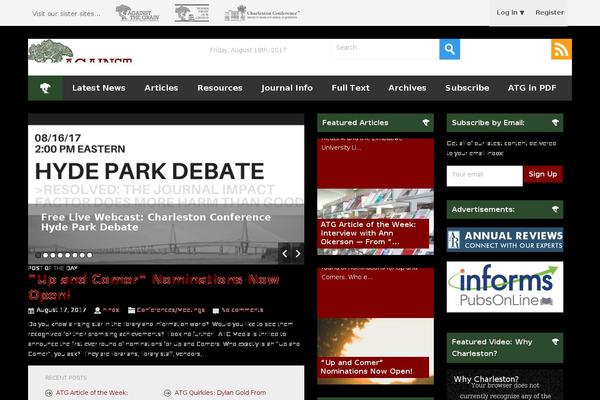Click folder icon beside Conferences/Meetings

pyautogui.click(x=131, y=310)
